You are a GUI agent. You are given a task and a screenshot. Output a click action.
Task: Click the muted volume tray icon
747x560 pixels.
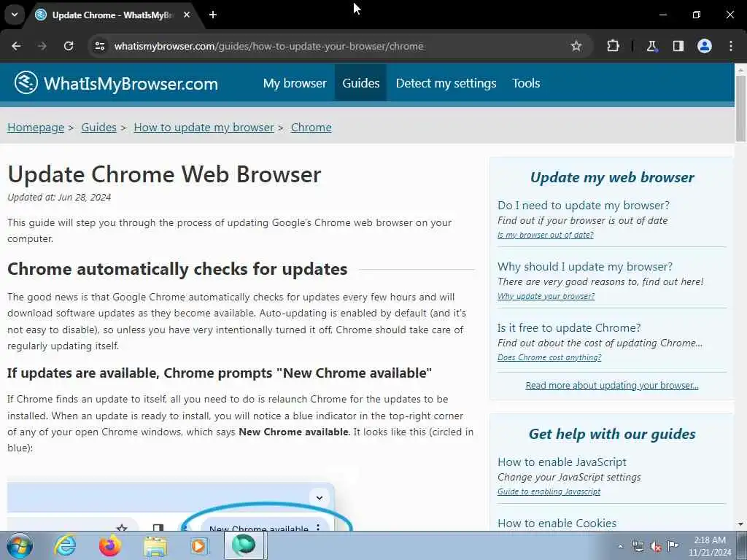(x=656, y=546)
